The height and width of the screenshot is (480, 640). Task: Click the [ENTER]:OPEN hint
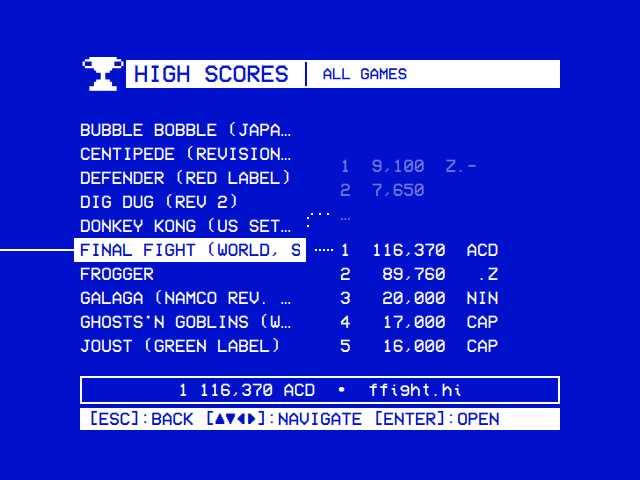437,419
